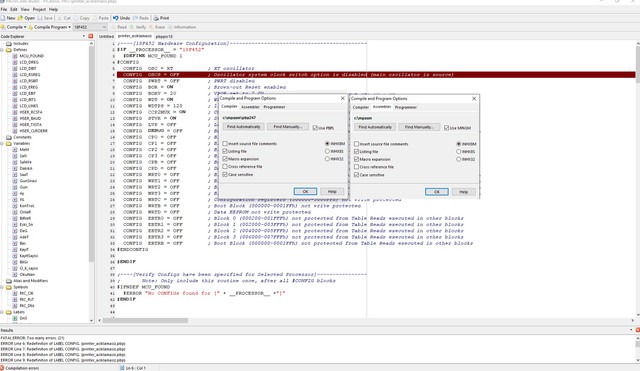Switch to the pbppic18 editor tab

coord(164,36)
